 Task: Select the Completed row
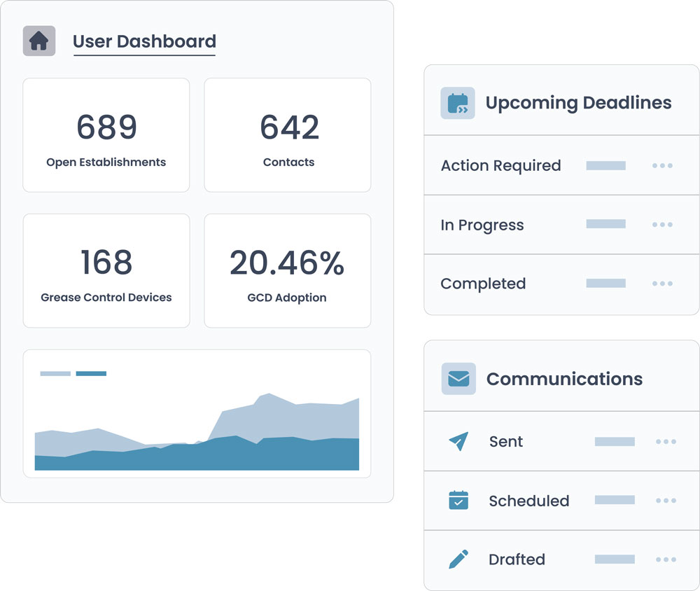tap(561, 284)
